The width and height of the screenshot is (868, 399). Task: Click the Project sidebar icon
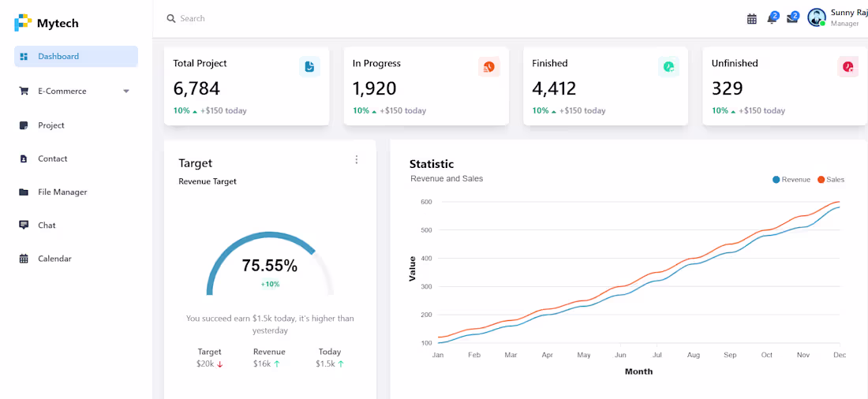(23, 125)
